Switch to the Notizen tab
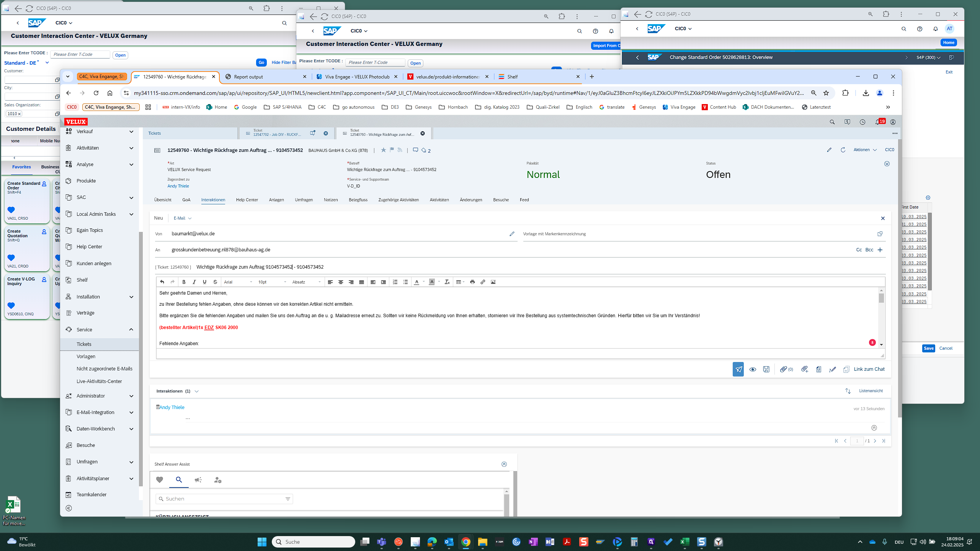The width and height of the screenshot is (980, 551). point(330,200)
